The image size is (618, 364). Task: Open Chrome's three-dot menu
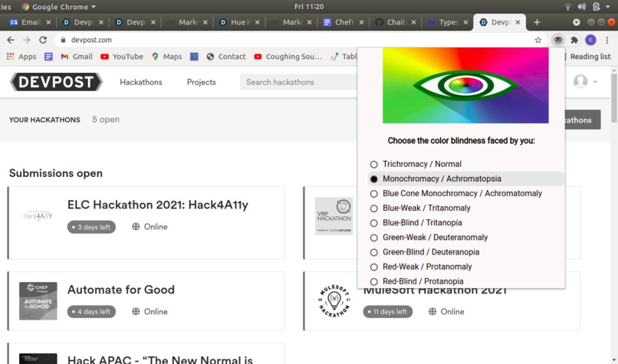pos(607,40)
